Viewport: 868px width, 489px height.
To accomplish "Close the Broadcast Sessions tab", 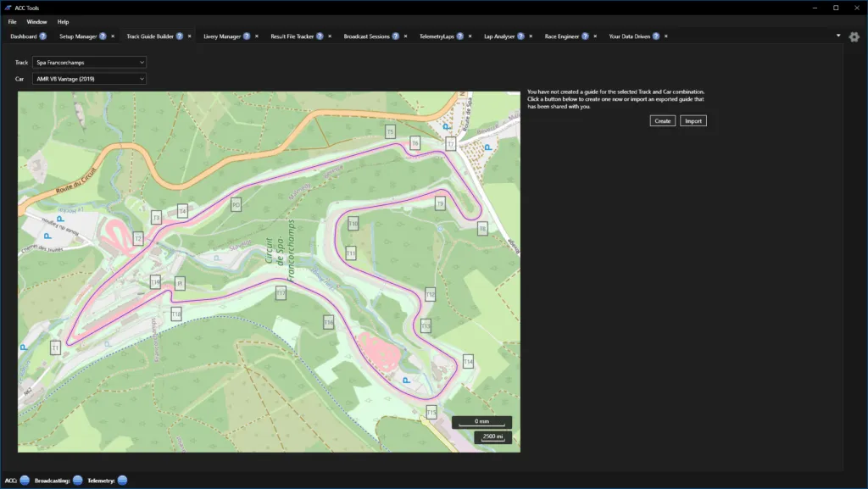I will [405, 36].
